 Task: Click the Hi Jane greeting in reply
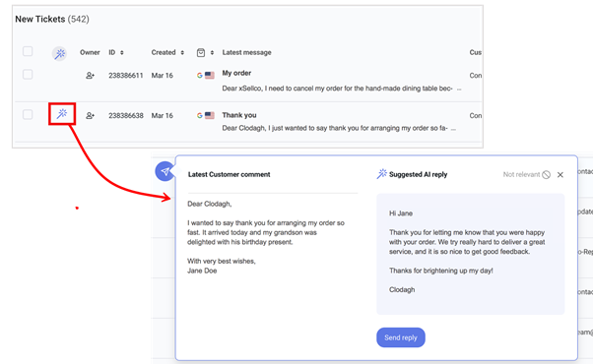tap(401, 213)
